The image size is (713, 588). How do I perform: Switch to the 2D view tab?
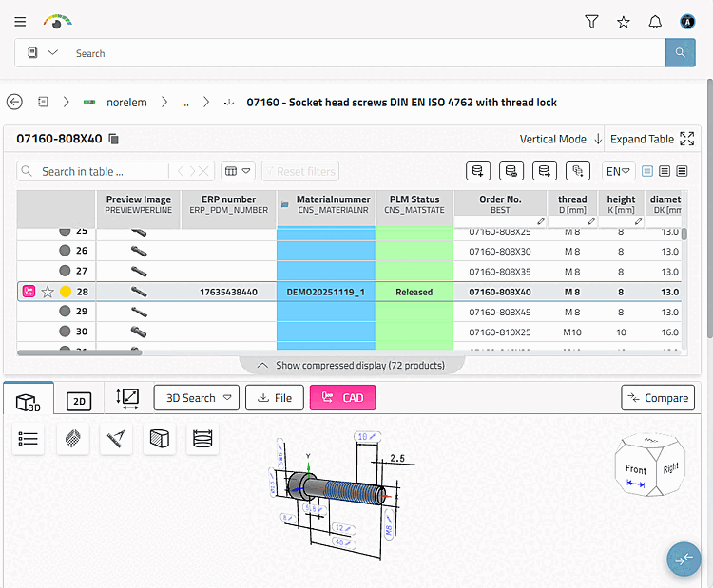click(79, 401)
